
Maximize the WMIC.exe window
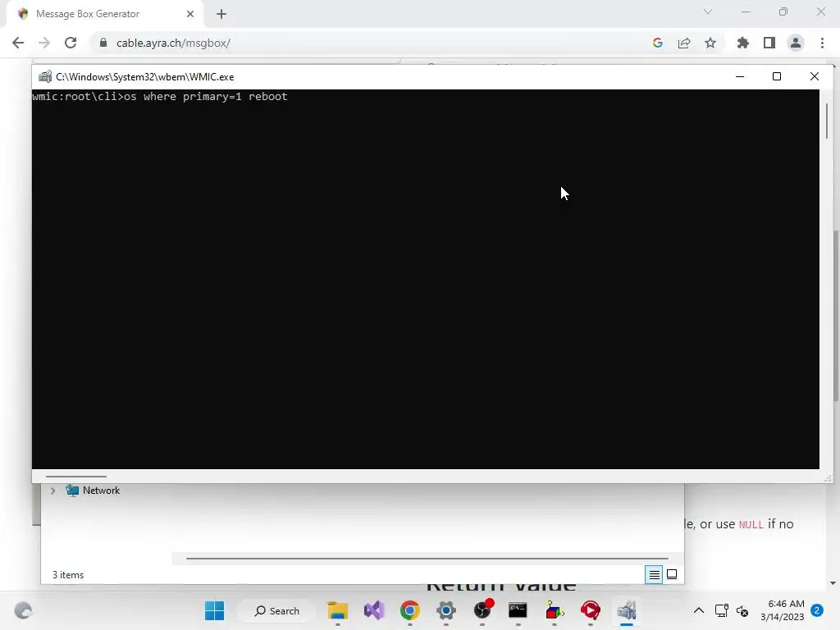tap(777, 76)
